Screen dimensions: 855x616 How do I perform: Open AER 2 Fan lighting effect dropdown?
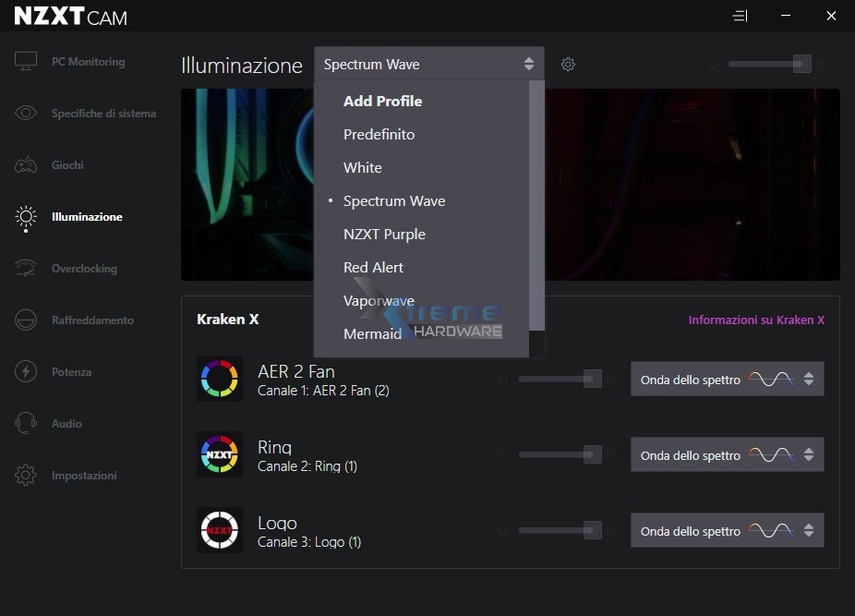(x=727, y=380)
